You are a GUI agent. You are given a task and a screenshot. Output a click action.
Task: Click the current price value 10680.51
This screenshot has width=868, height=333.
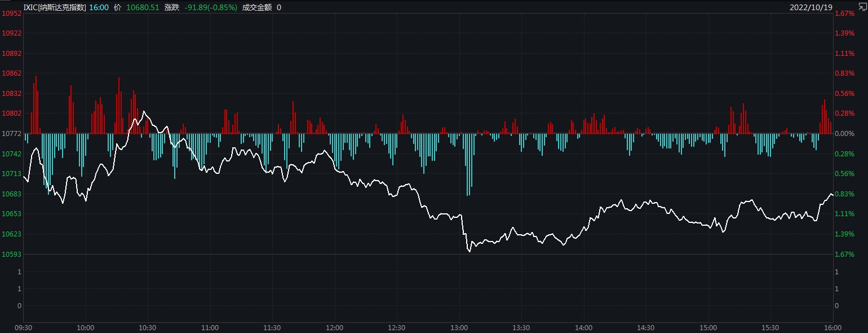142,7
